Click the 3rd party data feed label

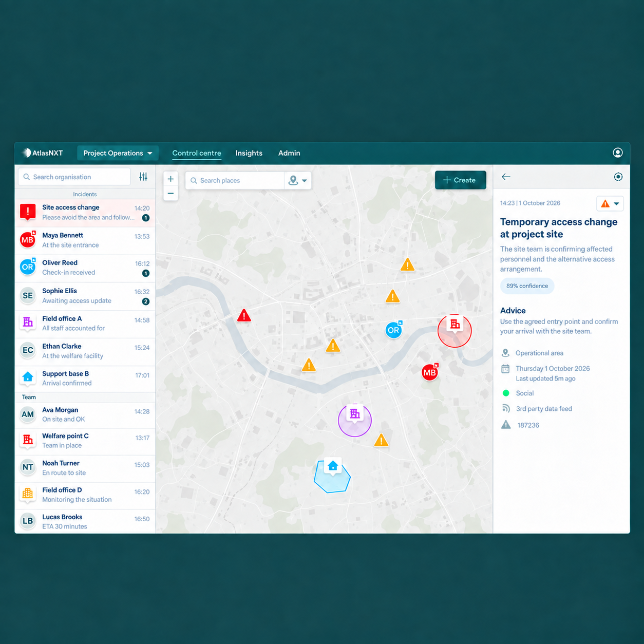point(544,409)
